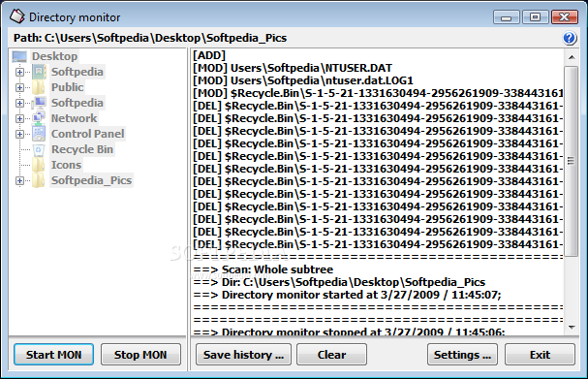The height and width of the screenshot is (379, 588).
Task: Select the Softpedia_Pics label in the tree
Action: pyautogui.click(x=91, y=180)
